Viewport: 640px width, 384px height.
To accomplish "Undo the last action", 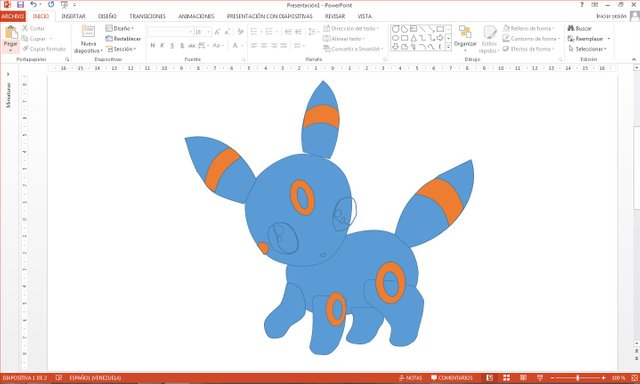I will point(33,5).
